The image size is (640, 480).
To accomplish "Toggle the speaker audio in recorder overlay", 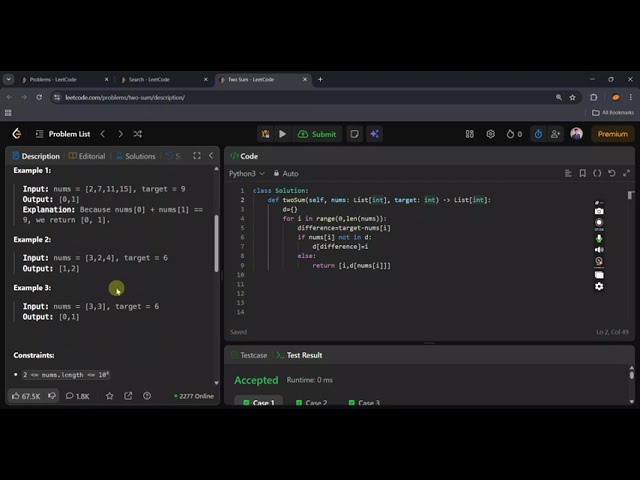I will [599, 250].
